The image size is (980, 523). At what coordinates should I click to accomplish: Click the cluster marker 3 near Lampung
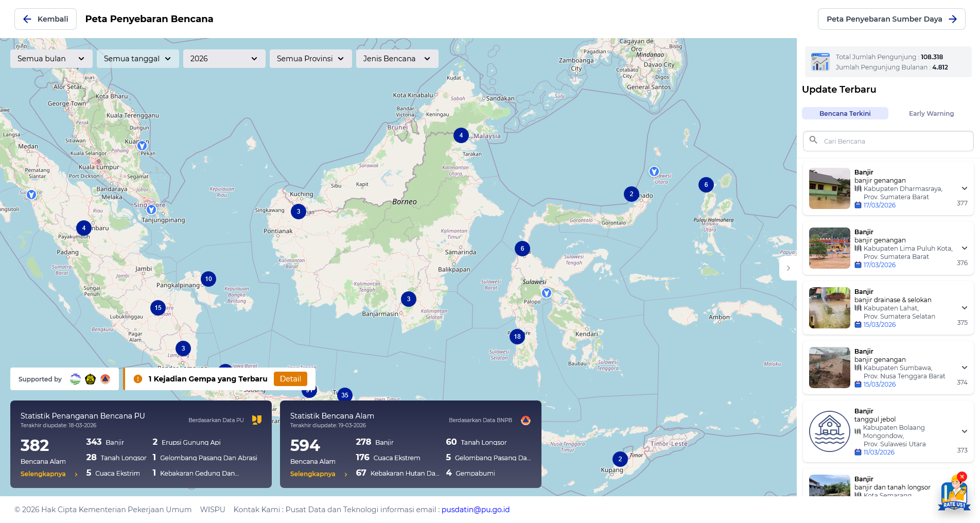click(x=183, y=348)
